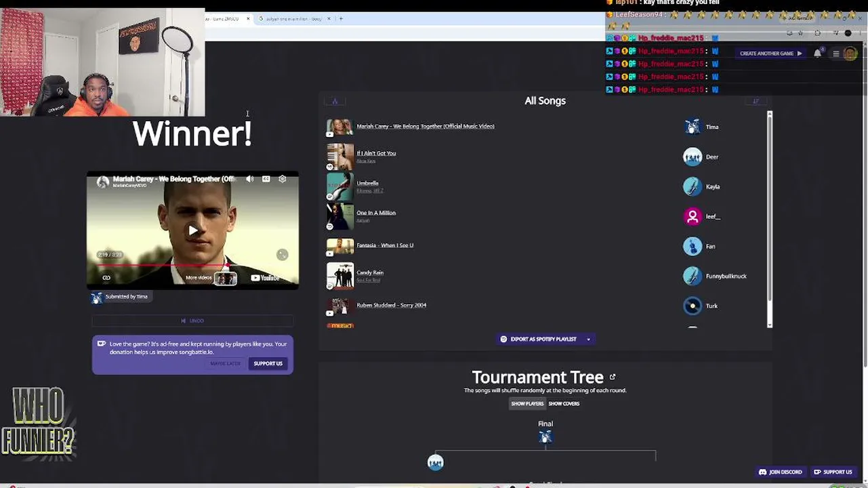
Task: Open One In A Million song link
Action: coord(376,213)
